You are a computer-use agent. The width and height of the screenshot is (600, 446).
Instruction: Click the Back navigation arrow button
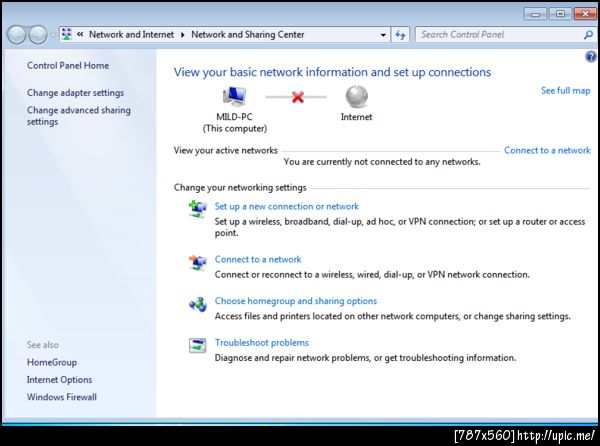(16, 35)
